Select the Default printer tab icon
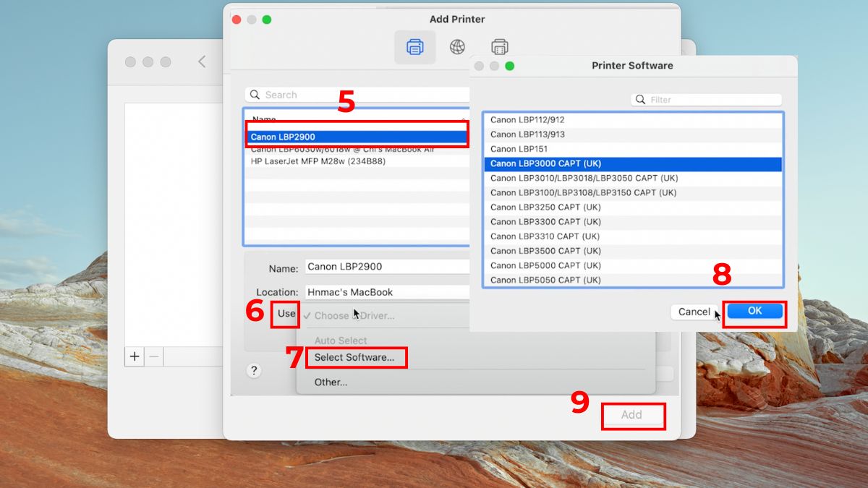The height and width of the screenshot is (488, 868). click(415, 47)
